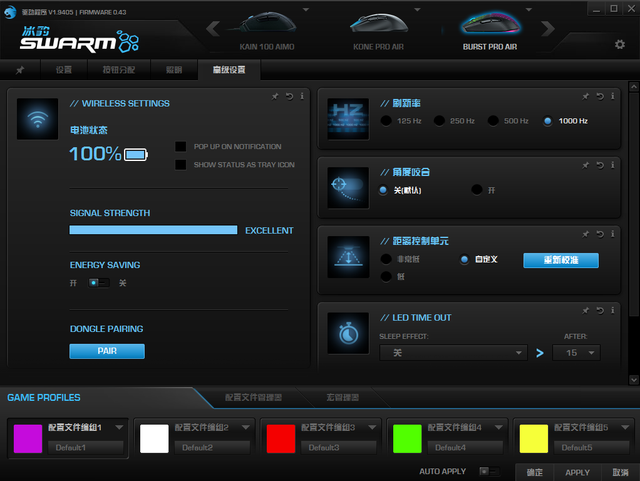
Task: Go to next device with right arrow
Action: coord(548,29)
